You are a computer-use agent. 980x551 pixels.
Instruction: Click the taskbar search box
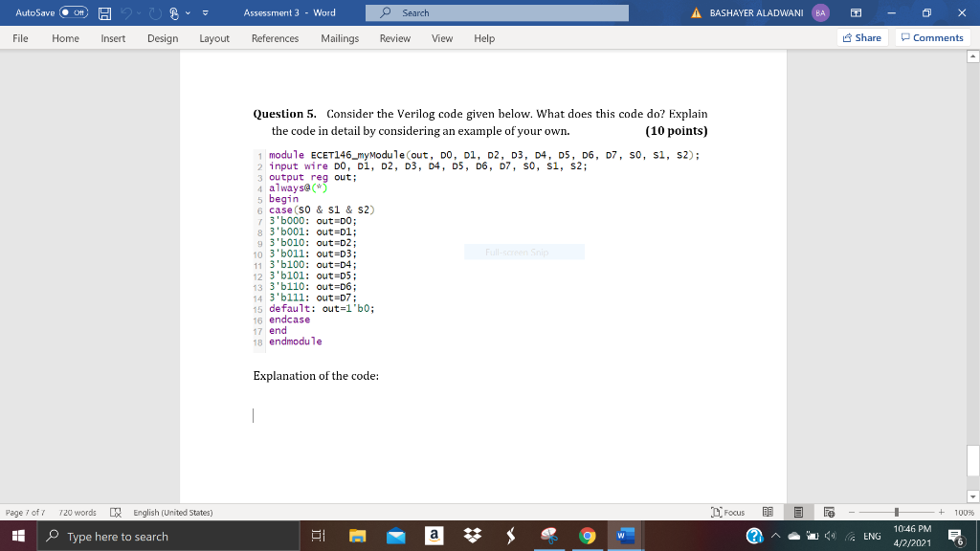point(168,536)
